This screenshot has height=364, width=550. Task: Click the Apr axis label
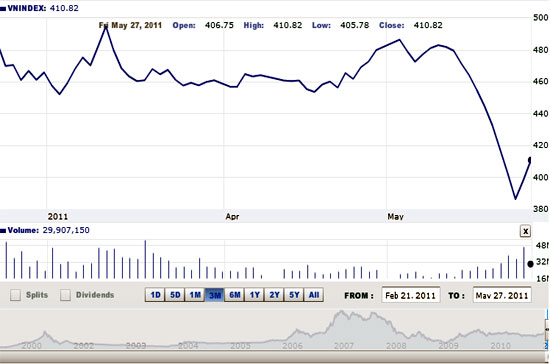pyautogui.click(x=232, y=216)
